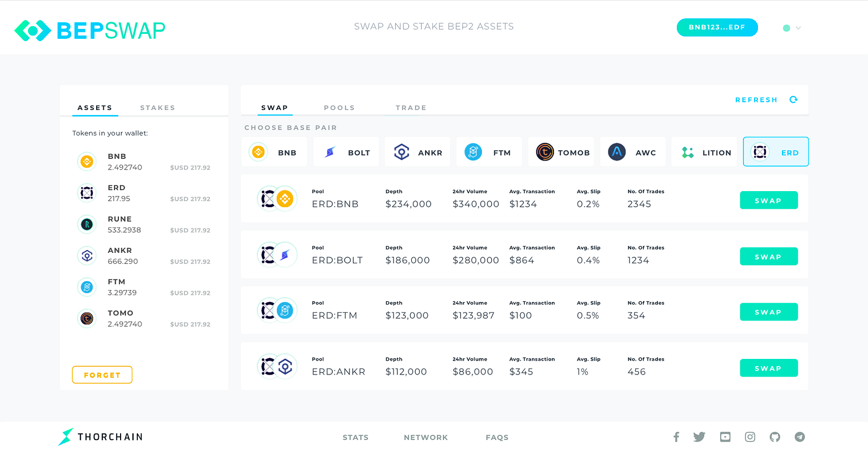This screenshot has width=868, height=450.
Task: Click the ERD:BNB depth value $234,000
Action: pos(408,204)
